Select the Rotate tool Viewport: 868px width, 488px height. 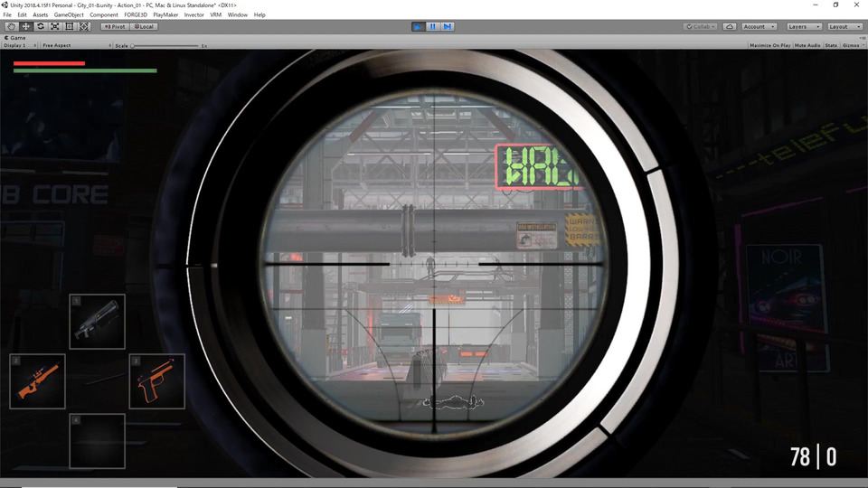(x=41, y=26)
